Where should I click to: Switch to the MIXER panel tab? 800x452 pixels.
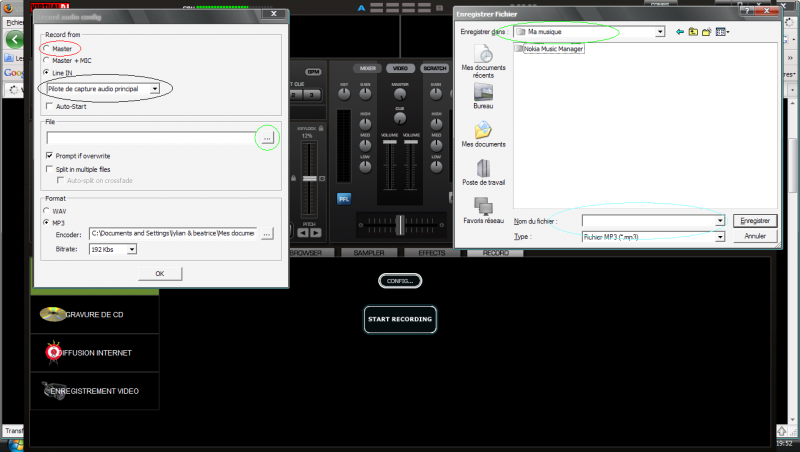pyautogui.click(x=367, y=68)
